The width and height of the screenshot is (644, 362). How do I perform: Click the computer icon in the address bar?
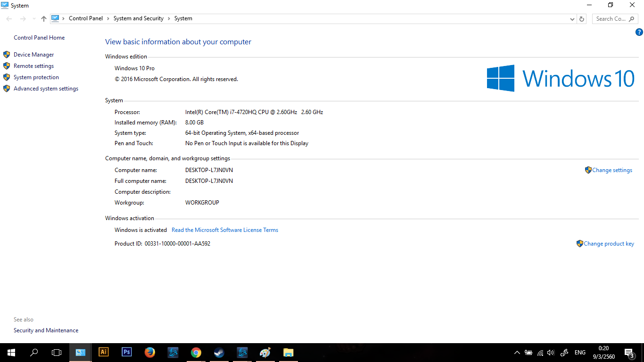pos(55,18)
